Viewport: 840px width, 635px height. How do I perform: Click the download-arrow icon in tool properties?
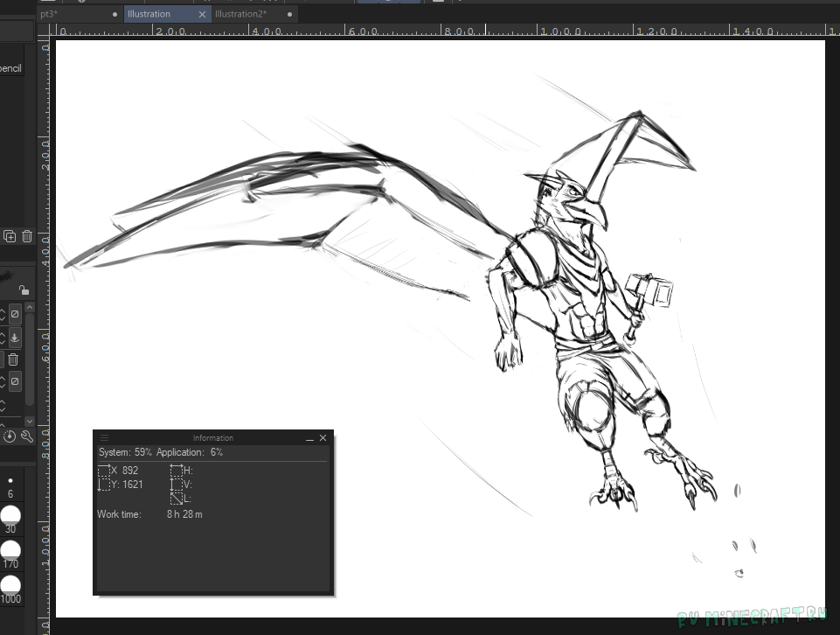point(15,338)
